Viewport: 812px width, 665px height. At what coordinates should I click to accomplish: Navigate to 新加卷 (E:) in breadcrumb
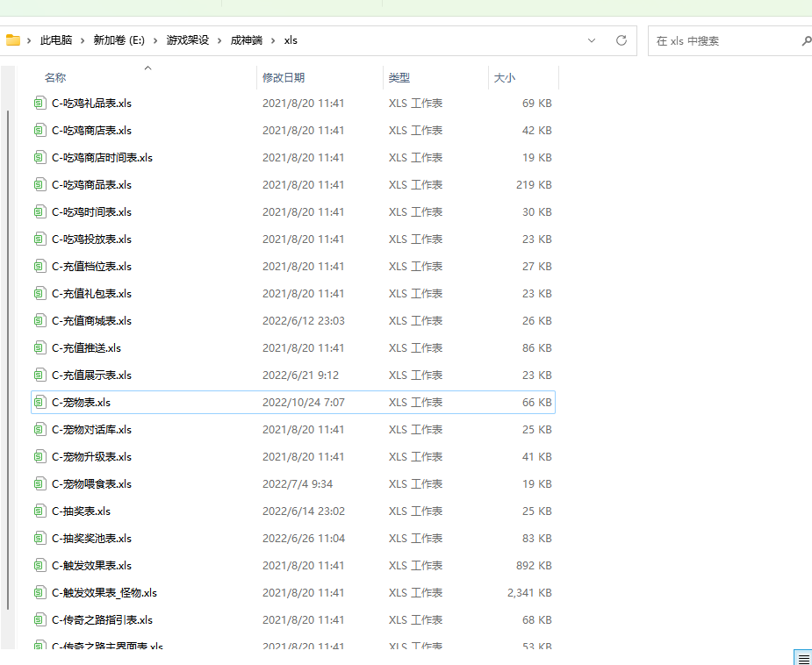click(x=119, y=40)
